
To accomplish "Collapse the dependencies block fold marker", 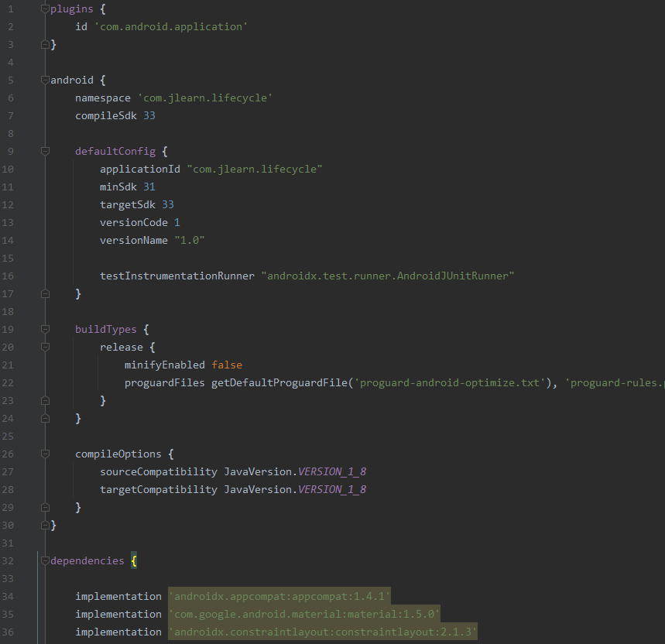I will 45,561.
